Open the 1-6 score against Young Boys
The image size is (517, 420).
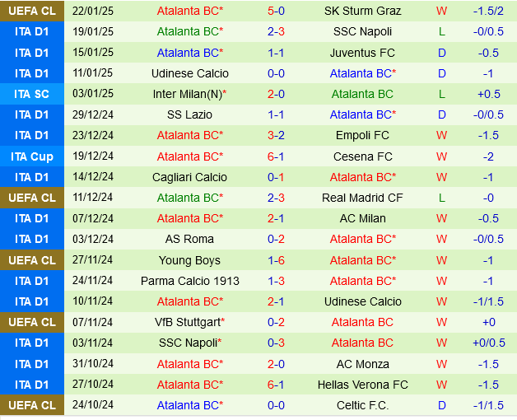[276, 260]
